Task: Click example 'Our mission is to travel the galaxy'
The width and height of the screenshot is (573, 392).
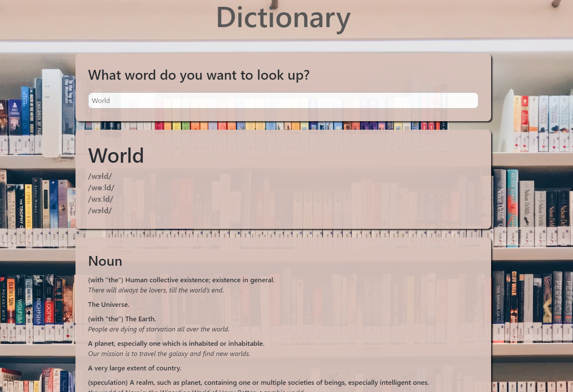Action: [169, 353]
